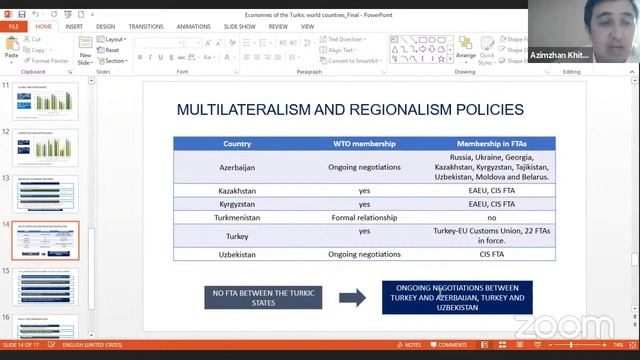Switch to the ANIMATIONS tab
Screen dimensions: 640x360
[x=193, y=27]
